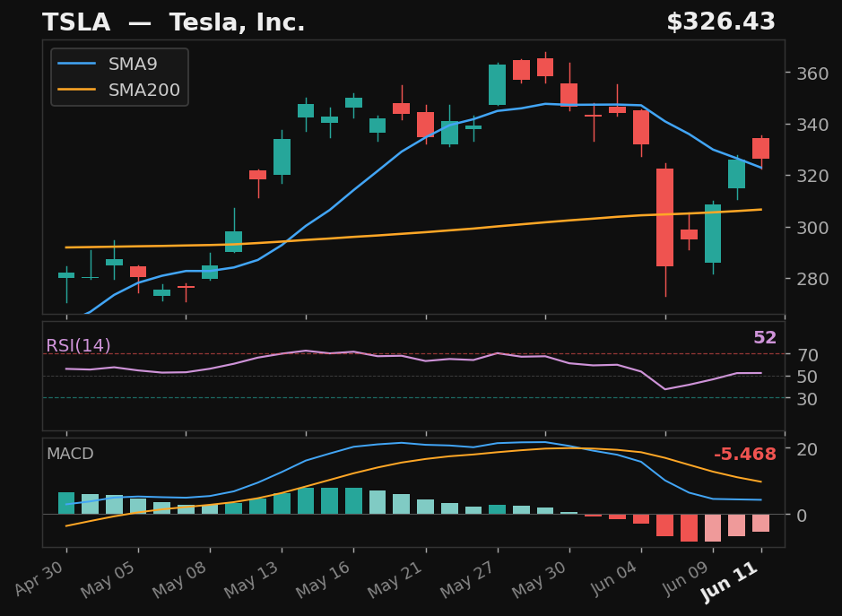Select the $326.43 current price text
Image resolution: width=842 pixels, height=616 pixels.
(x=721, y=22)
